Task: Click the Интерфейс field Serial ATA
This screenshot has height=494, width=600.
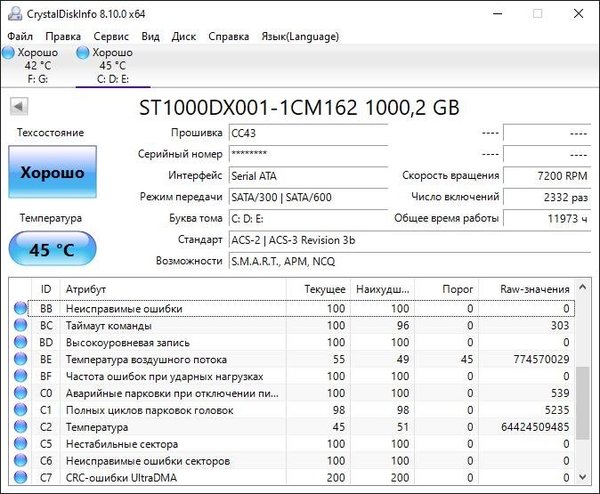Action: coord(308,176)
